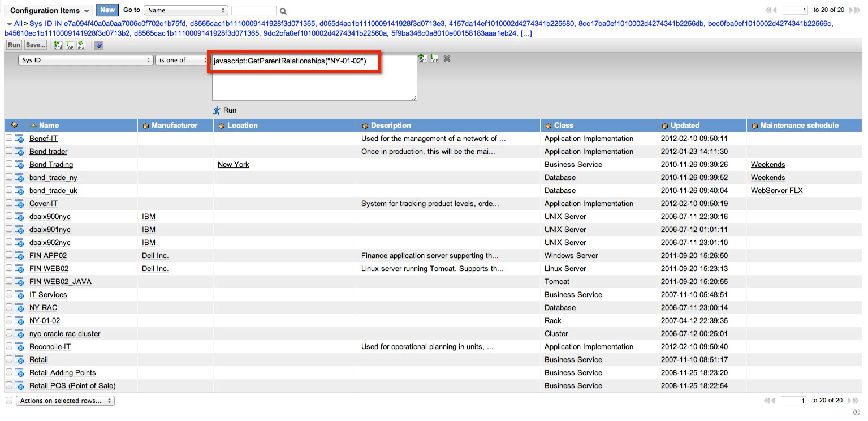Select the FIN APP02 row checkbox
The width and height of the screenshot is (868, 421).
[9, 255]
